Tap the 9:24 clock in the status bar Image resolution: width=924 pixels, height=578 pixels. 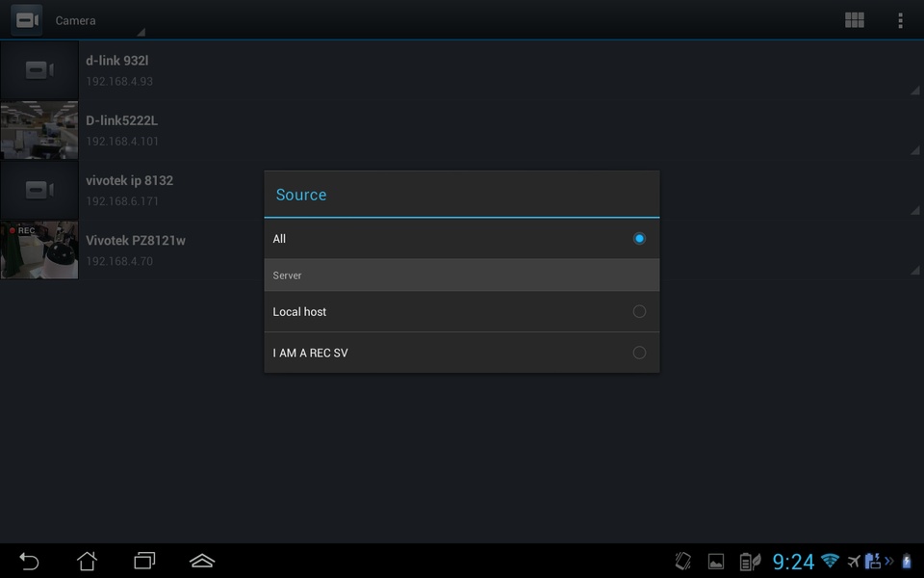pyautogui.click(x=793, y=562)
